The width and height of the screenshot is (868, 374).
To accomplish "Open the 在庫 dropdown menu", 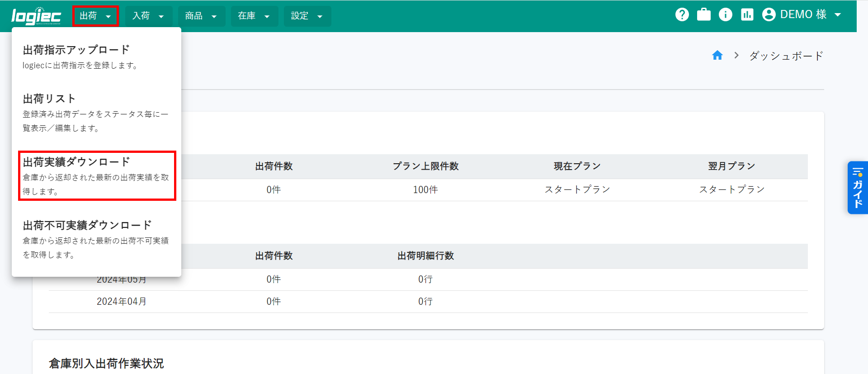I will (254, 16).
